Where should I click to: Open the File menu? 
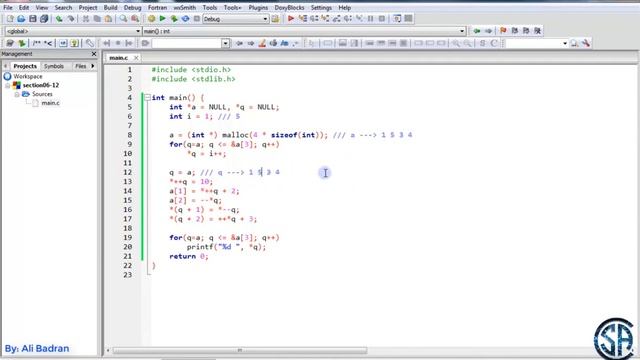8,8
